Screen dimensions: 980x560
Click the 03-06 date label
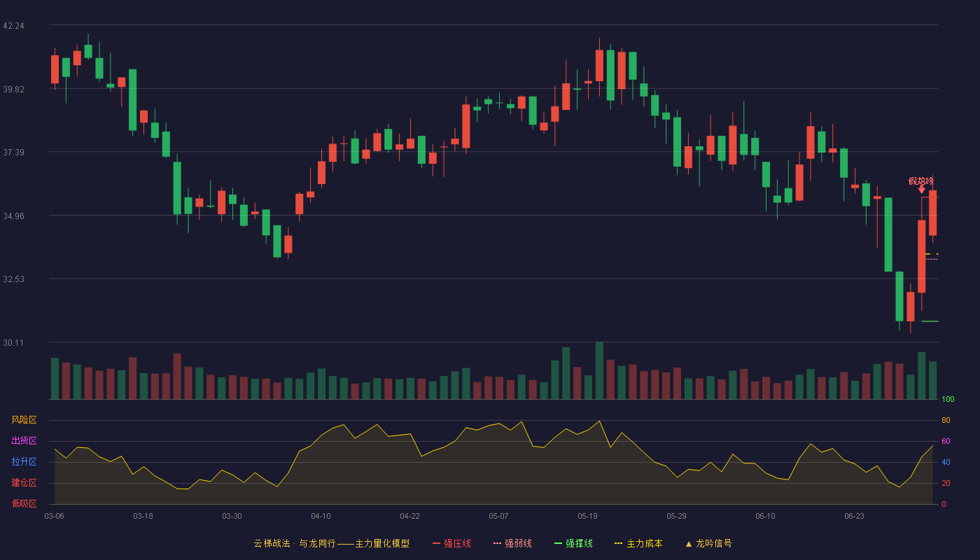(x=54, y=516)
